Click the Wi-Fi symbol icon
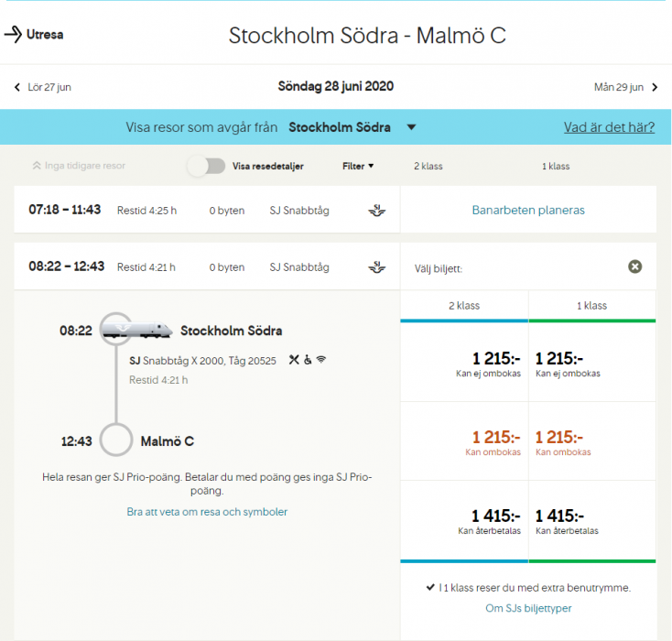Viewport: 672px width, 641px height. [321, 360]
